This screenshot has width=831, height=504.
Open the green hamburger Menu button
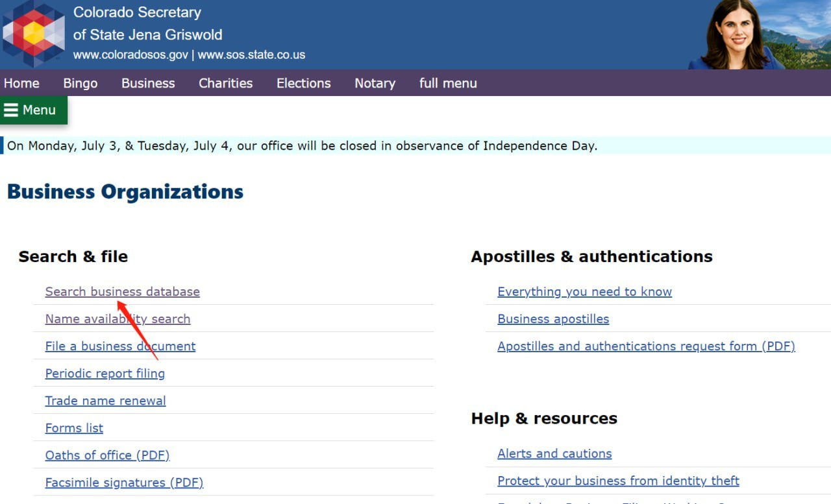(33, 110)
